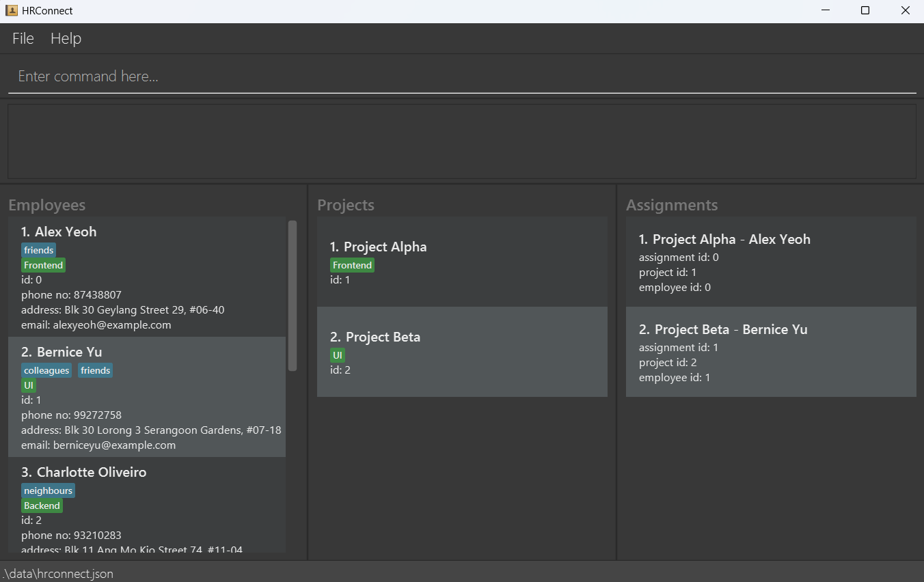
Task: Click address Blk 30 Lorong 3 Serangoon Gardens
Action: point(151,430)
